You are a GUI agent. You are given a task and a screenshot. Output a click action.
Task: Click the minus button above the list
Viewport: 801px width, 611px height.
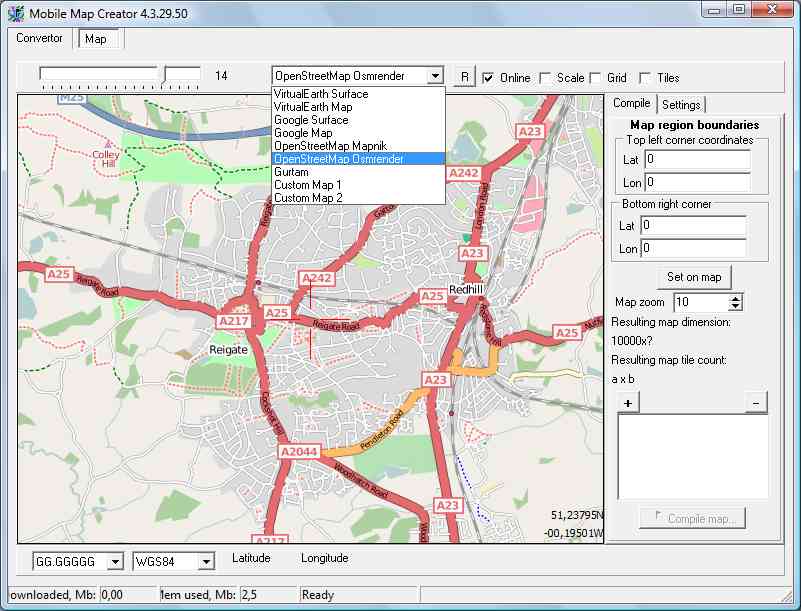coord(757,402)
